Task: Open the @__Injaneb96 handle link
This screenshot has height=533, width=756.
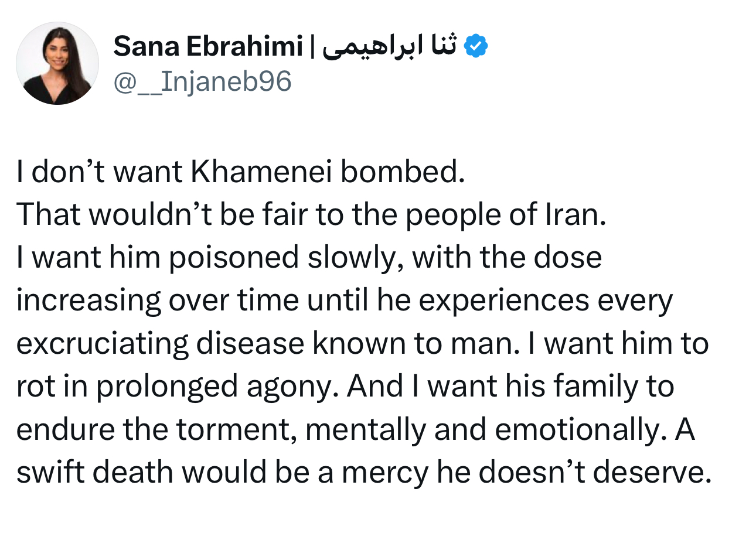Action: (202, 81)
